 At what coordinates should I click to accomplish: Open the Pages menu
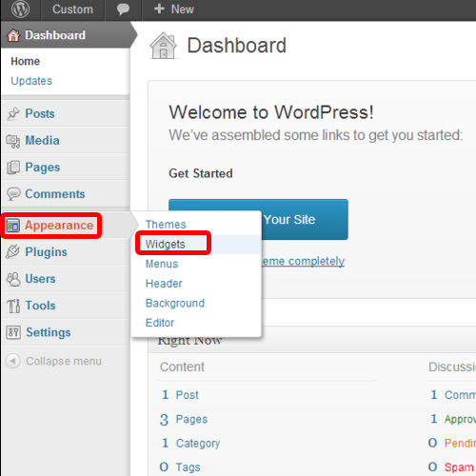pyautogui.click(x=43, y=168)
